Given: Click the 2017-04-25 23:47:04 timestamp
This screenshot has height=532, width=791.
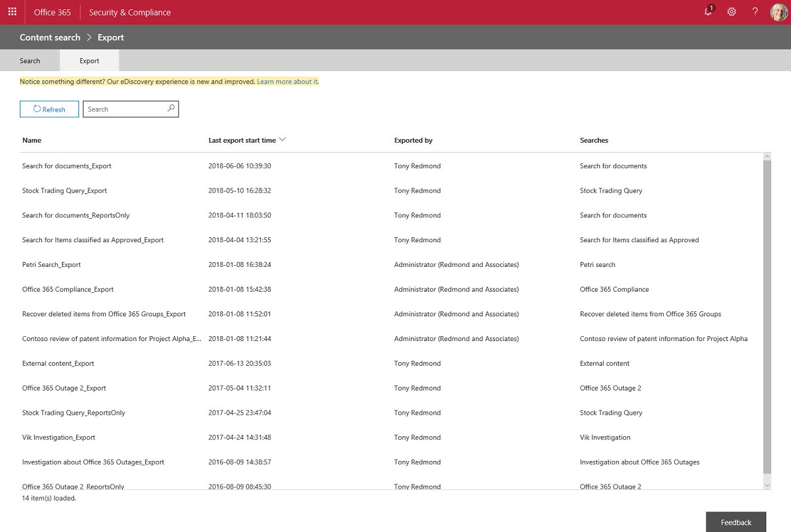Looking at the screenshot, I should [240, 413].
